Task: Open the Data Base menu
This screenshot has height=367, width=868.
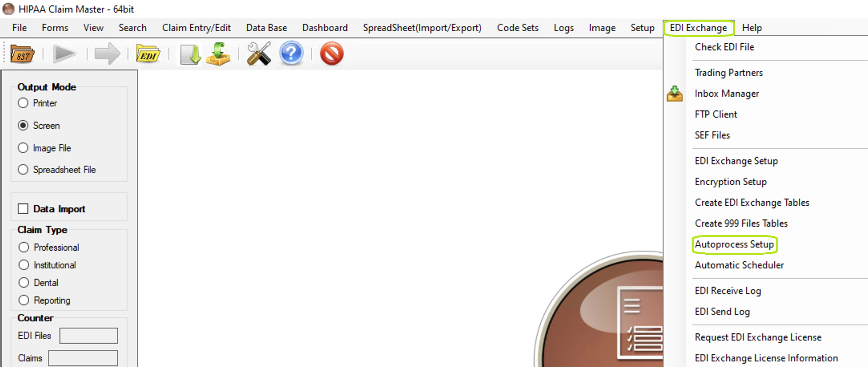Action: 266,28
